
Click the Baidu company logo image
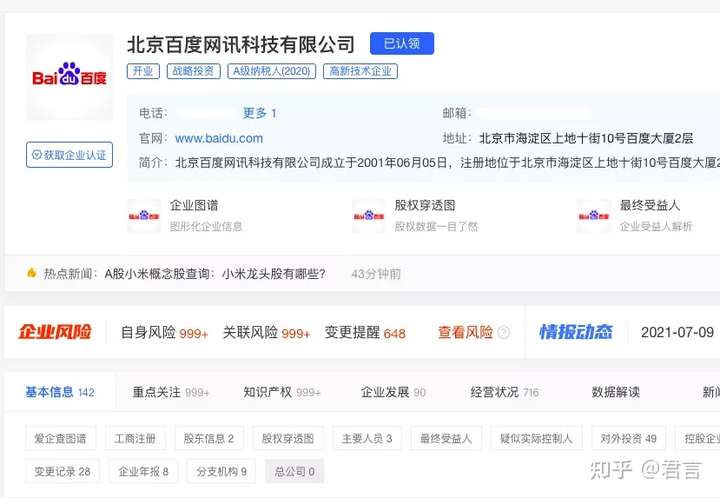point(69,77)
